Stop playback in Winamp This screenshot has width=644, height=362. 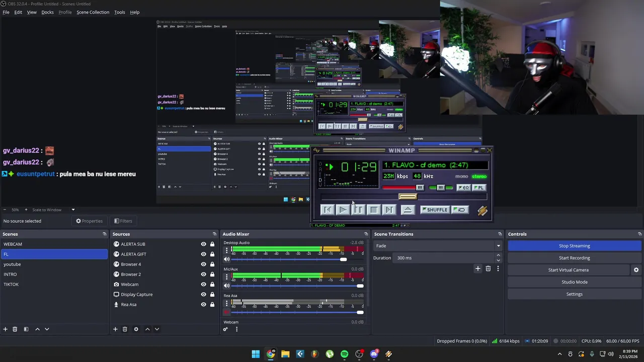coord(374,210)
